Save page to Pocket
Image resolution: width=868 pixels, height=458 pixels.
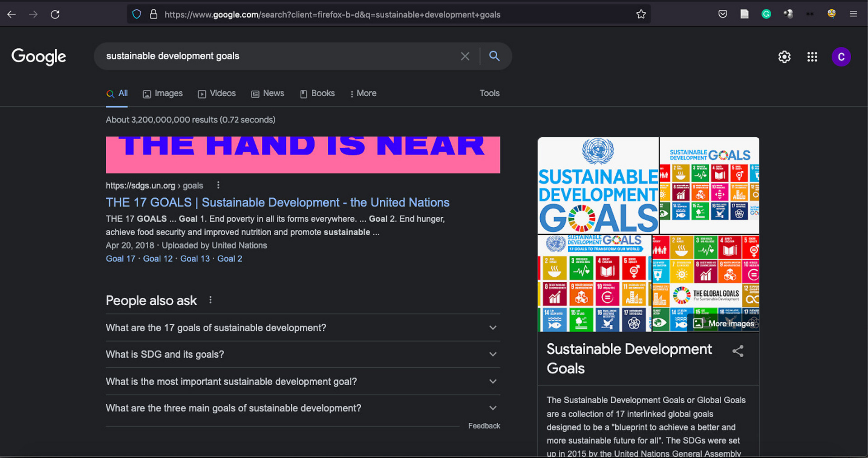(723, 14)
